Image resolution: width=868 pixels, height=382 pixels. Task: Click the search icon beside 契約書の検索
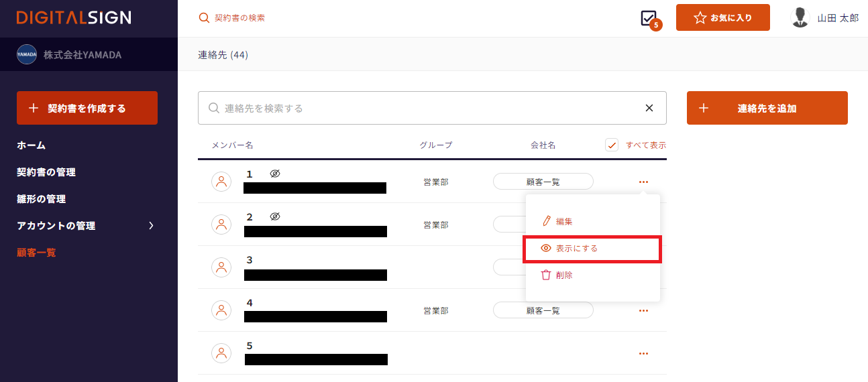tap(205, 18)
